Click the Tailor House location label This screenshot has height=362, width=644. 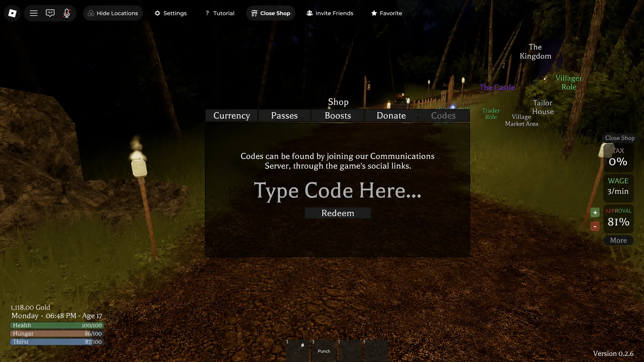click(543, 107)
